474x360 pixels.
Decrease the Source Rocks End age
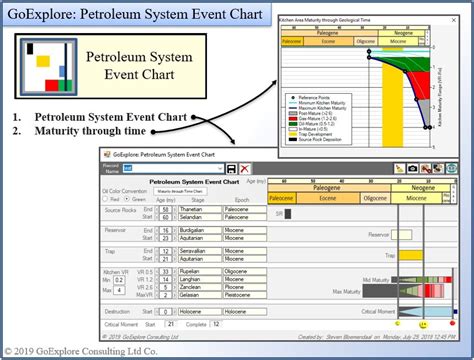[156, 210]
